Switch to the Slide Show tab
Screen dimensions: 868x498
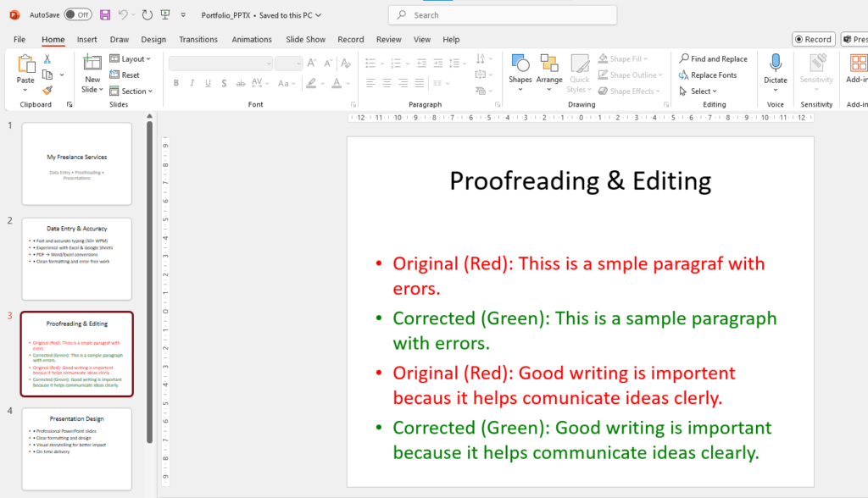(305, 39)
